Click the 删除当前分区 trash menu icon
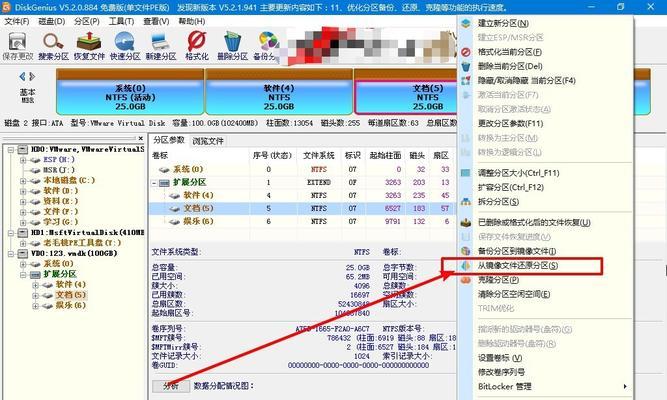Viewport: 667px width, 400px height. click(466, 66)
